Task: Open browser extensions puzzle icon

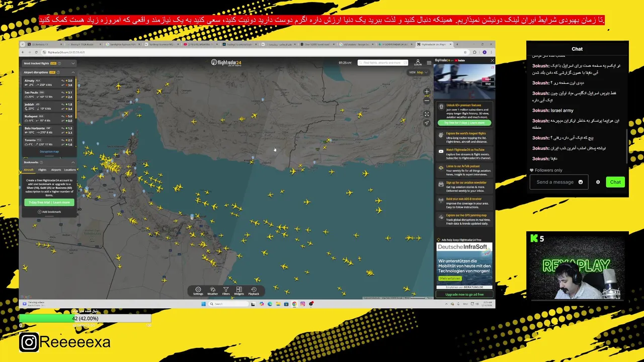Action: pyautogui.click(x=474, y=52)
